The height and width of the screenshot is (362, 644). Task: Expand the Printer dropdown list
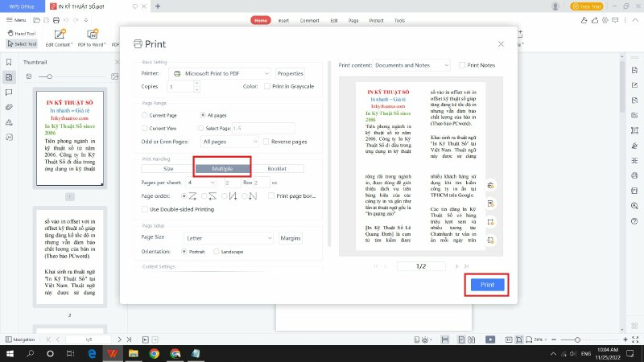click(219, 73)
